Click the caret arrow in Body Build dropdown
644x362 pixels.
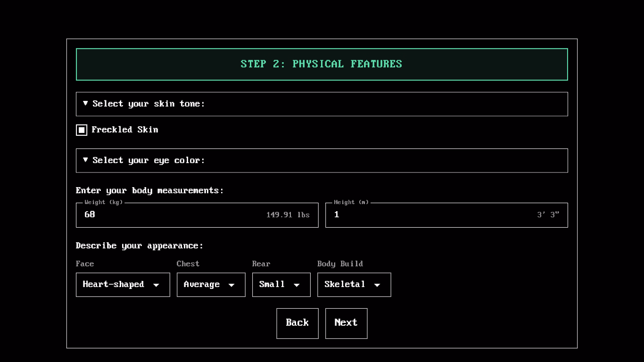[377, 285]
